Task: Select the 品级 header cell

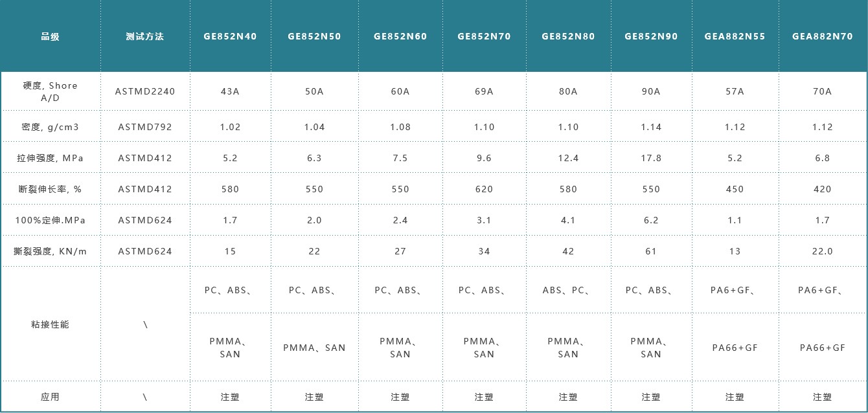Action: tap(50, 36)
